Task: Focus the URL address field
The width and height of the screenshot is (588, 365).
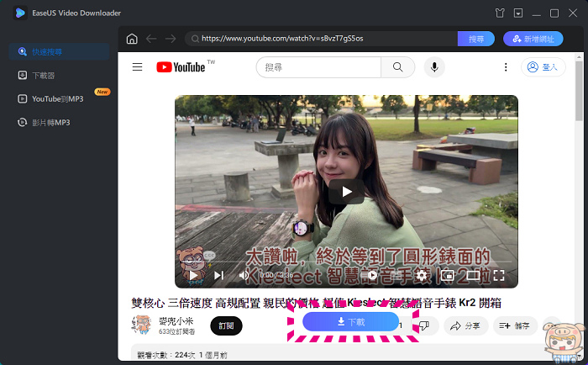Action: pyautogui.click(x=321, y=39)
